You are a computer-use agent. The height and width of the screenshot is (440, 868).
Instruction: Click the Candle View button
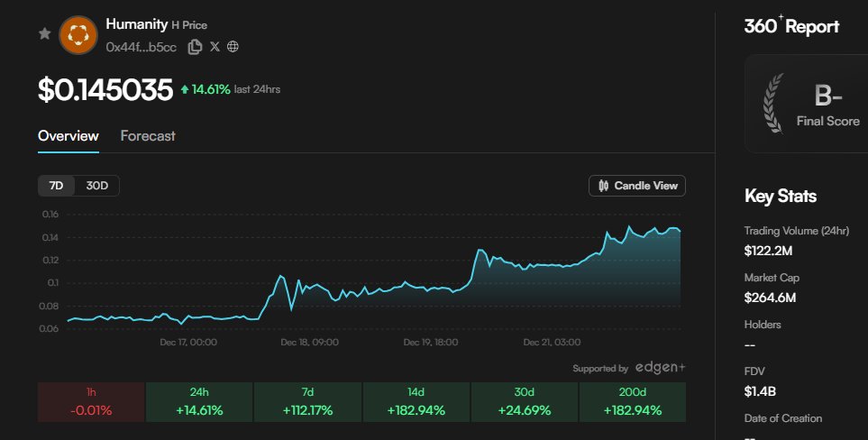[637, 186]
